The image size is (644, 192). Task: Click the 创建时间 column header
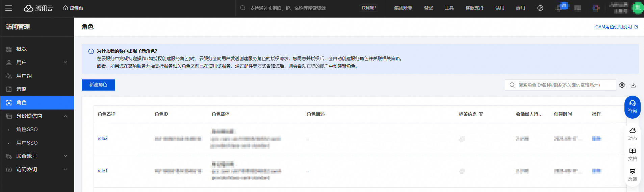(x=563, y=114)
